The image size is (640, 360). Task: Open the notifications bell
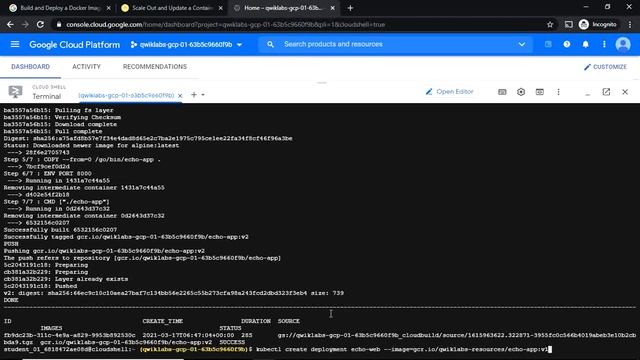[x=585, y=44]
